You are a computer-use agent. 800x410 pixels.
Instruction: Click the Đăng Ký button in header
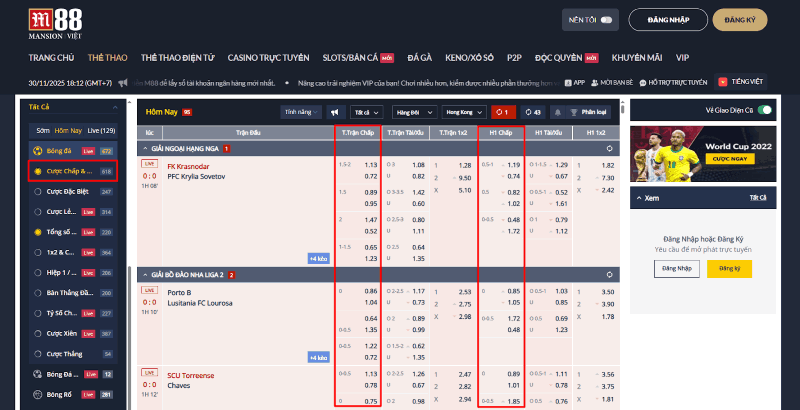(738, 20)
